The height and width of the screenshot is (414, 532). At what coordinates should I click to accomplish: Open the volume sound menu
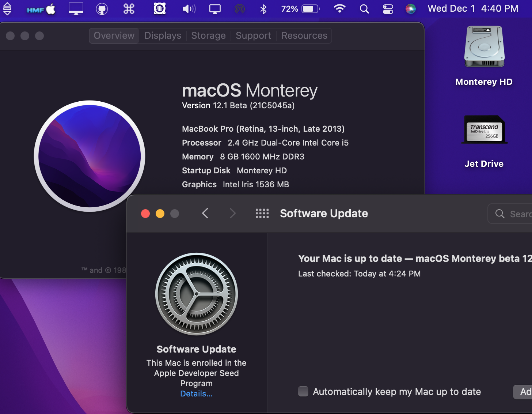click(x=189, y=9)
